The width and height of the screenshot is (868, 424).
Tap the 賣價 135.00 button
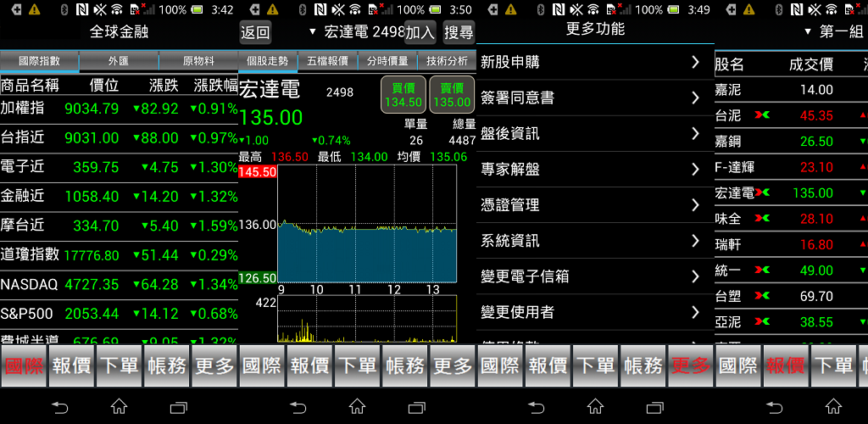pos(452,95)
